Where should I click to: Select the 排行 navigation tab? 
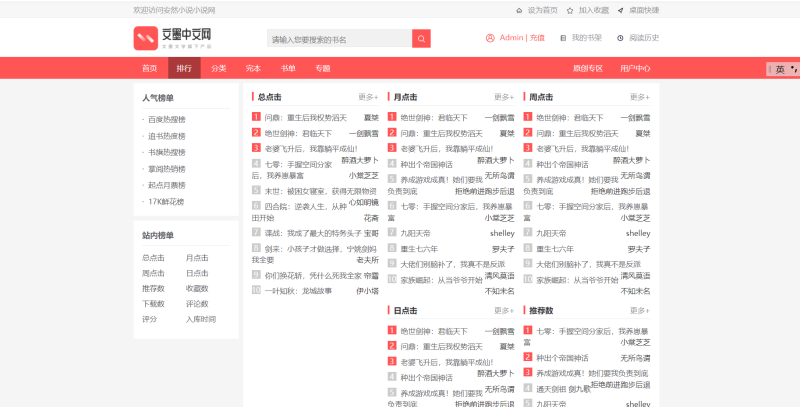coord(184,68)
